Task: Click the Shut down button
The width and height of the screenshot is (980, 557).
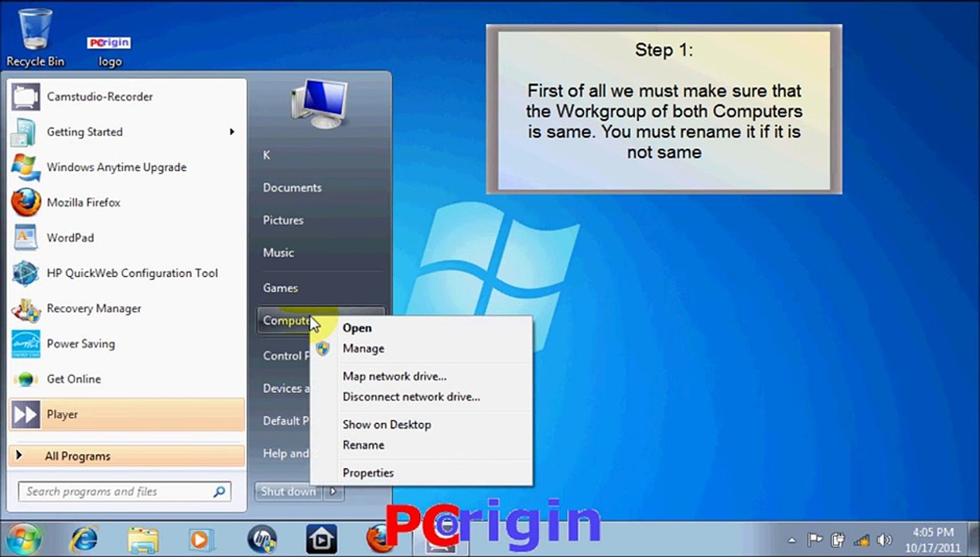Action: pyautogui.click(x=289, y=491)
